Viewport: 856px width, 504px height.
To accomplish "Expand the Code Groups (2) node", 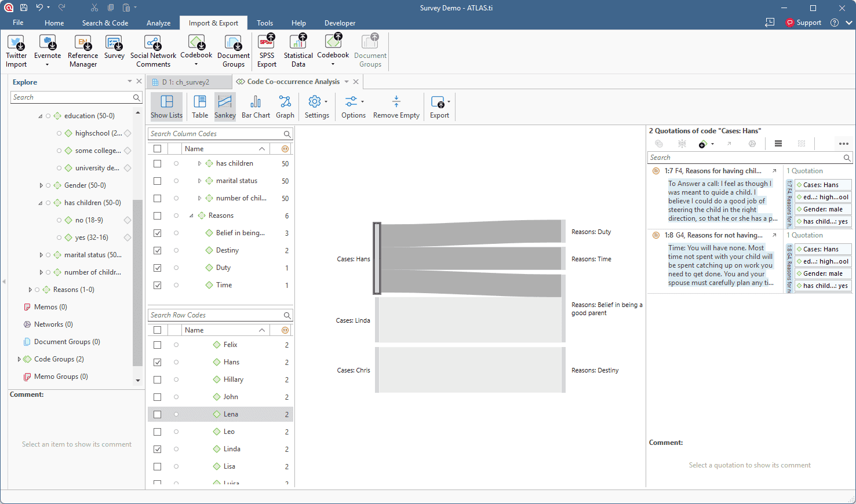I will (x=19, y=359).
